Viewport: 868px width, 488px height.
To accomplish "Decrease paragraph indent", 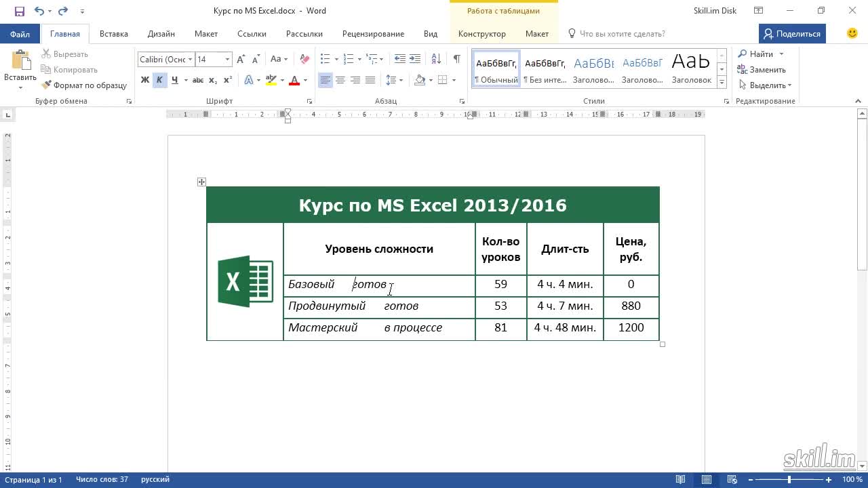I will coord(400,60).
